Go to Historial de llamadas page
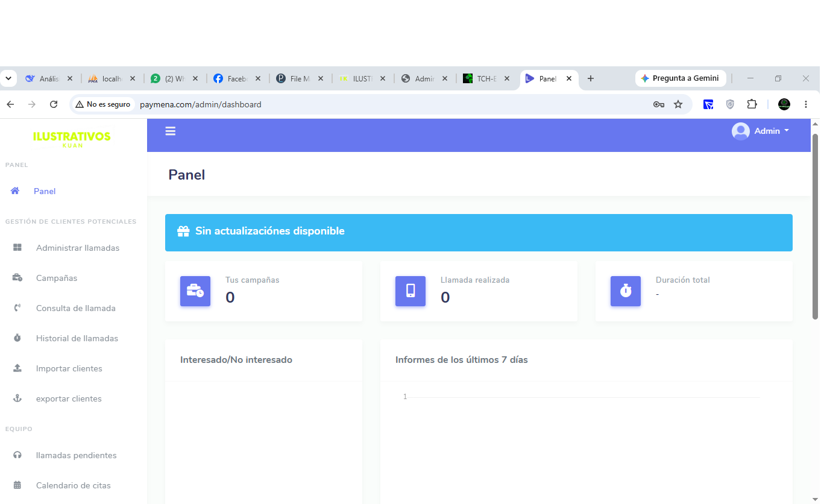This screenshot has width=824, height=504. [77, 338]
